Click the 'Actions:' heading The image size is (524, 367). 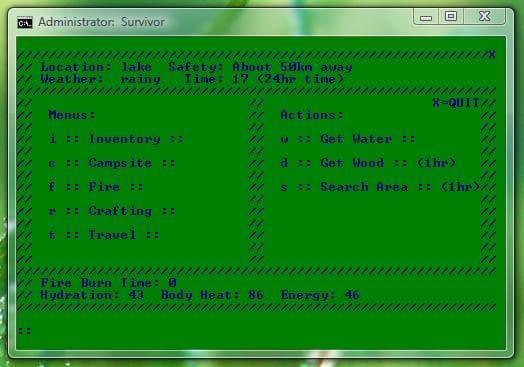click(x=312, y=115)
